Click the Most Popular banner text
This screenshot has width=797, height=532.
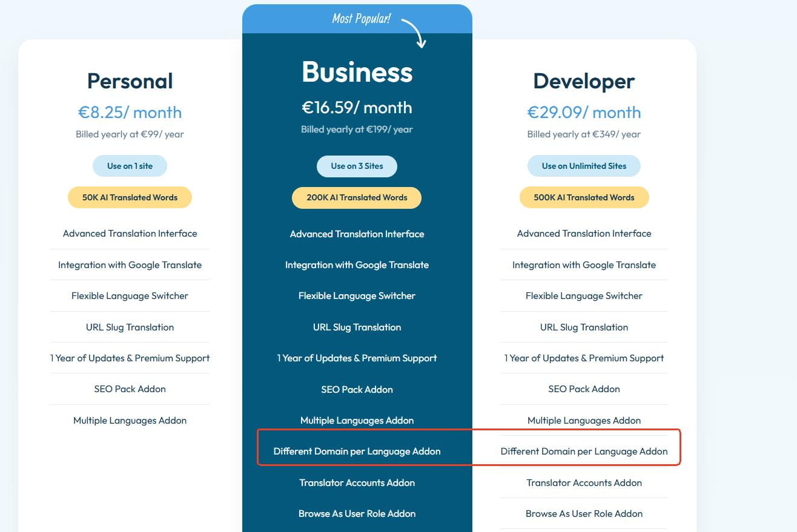click(361, 19)
